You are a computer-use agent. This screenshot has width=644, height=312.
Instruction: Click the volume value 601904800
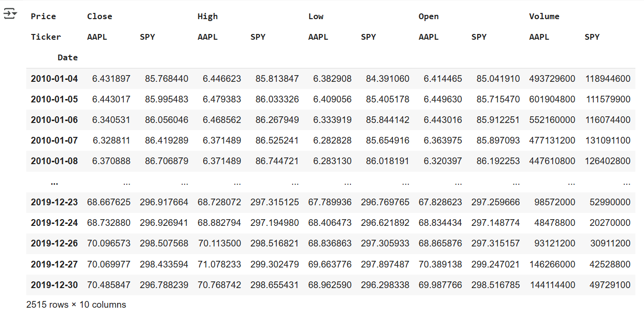click(552, 100)
